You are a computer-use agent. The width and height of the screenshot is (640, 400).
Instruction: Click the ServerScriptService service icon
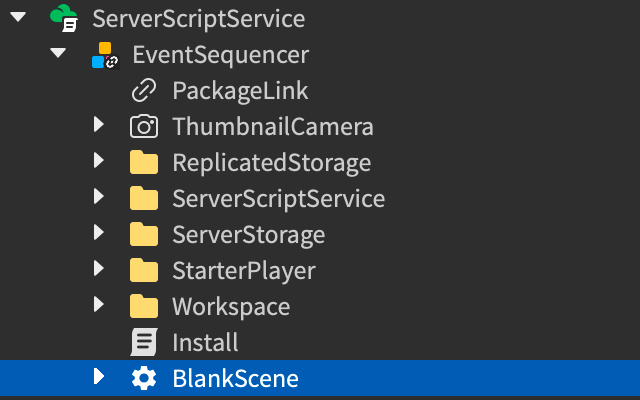(x=63, y=18)
